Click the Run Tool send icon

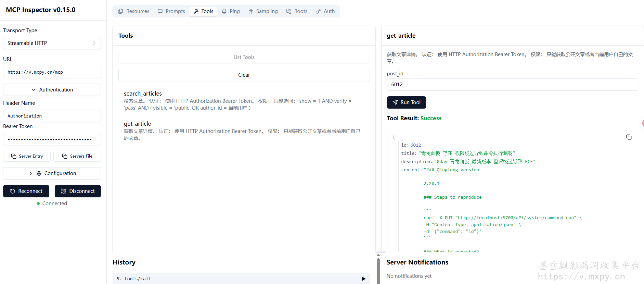pyautogui.click(x=395, y=102)
